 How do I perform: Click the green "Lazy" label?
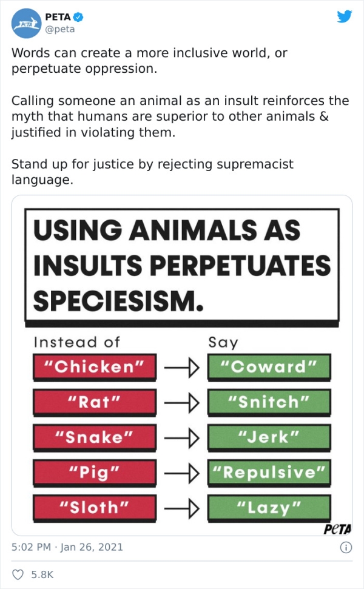(269, 508)
